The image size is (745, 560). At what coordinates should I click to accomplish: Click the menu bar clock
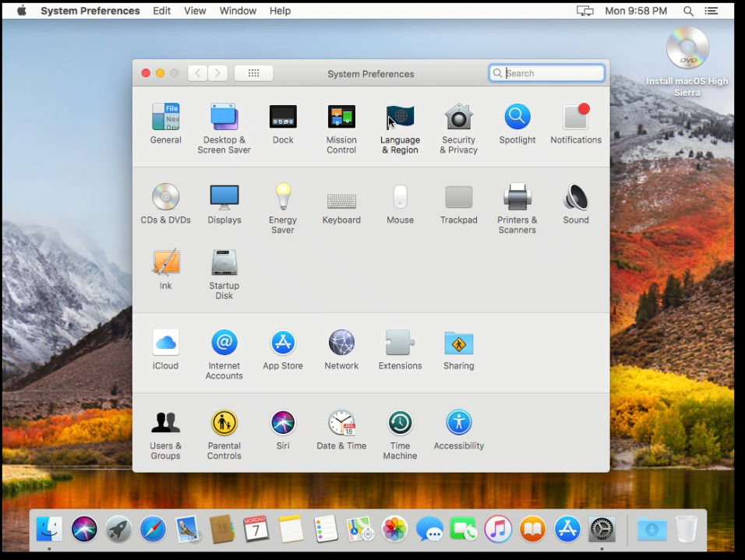point(636,10)
